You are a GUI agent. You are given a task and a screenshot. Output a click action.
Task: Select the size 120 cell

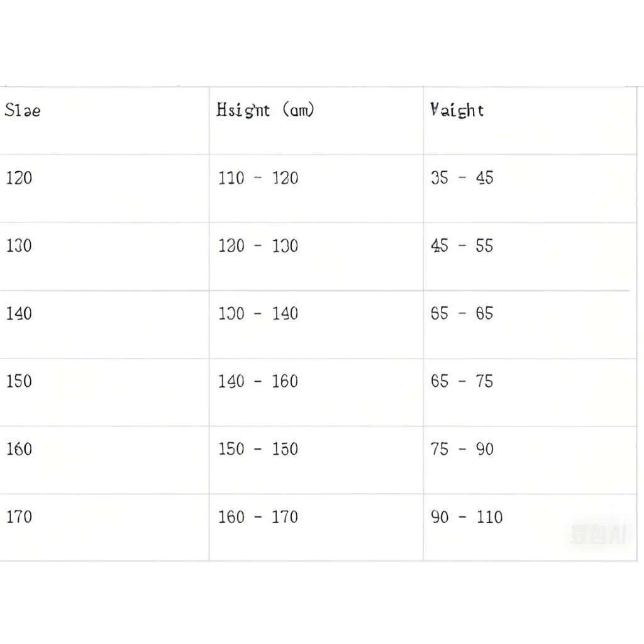104,189
